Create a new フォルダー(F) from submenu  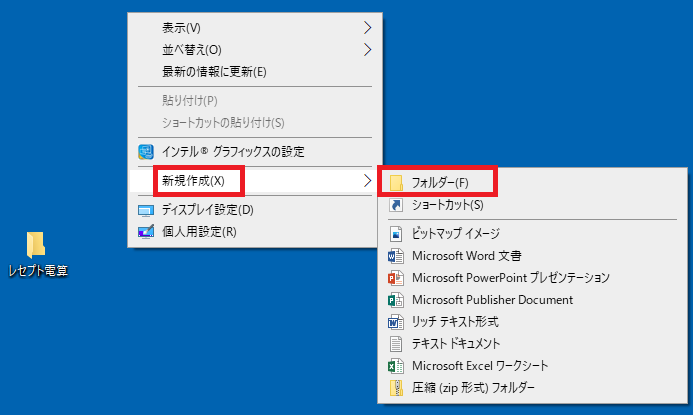[532, 183]
